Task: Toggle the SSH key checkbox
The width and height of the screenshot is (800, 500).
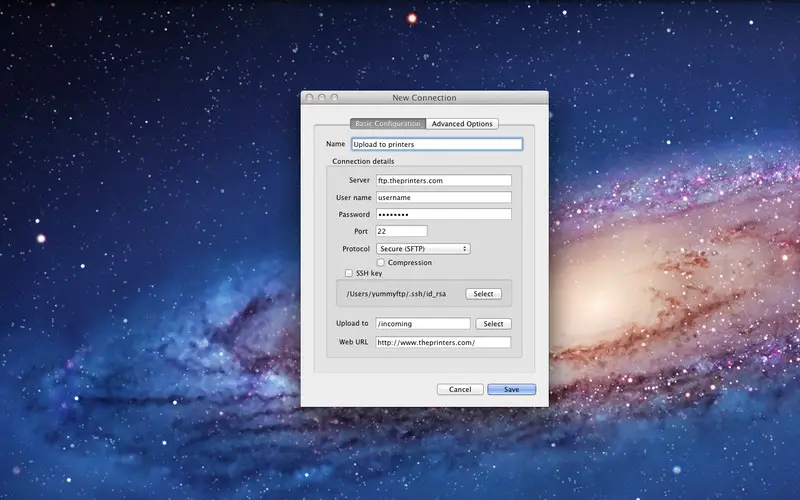Action: click(348, 273)
